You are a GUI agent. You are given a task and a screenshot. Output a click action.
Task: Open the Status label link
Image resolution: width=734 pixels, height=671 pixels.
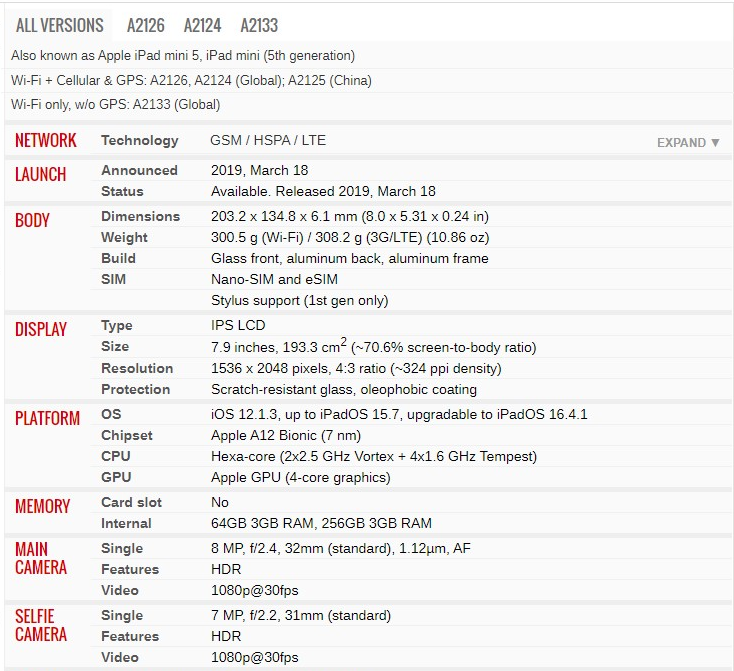[122, 191]
